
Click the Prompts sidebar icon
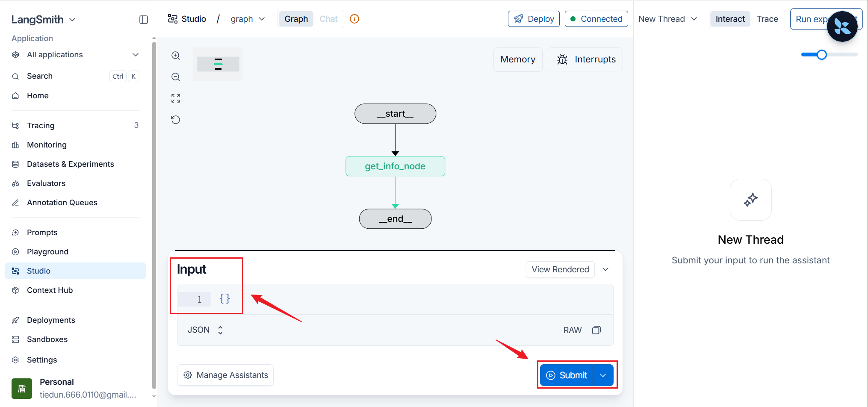click(15, 233)
